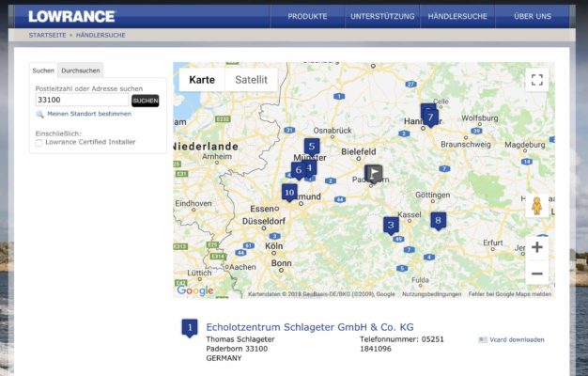The image size is (588, 376).
Task: Enable Lowrance Certified Installer checkbox
Action: [x=39, y=143]
